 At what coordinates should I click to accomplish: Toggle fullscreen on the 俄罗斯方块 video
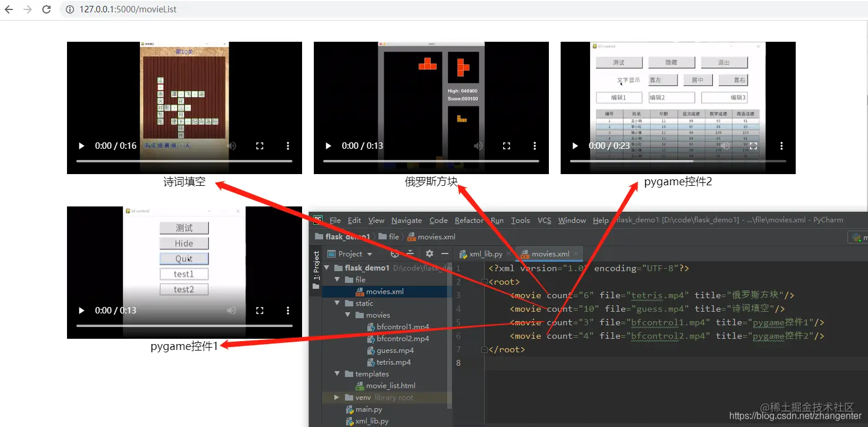point(507,146)
